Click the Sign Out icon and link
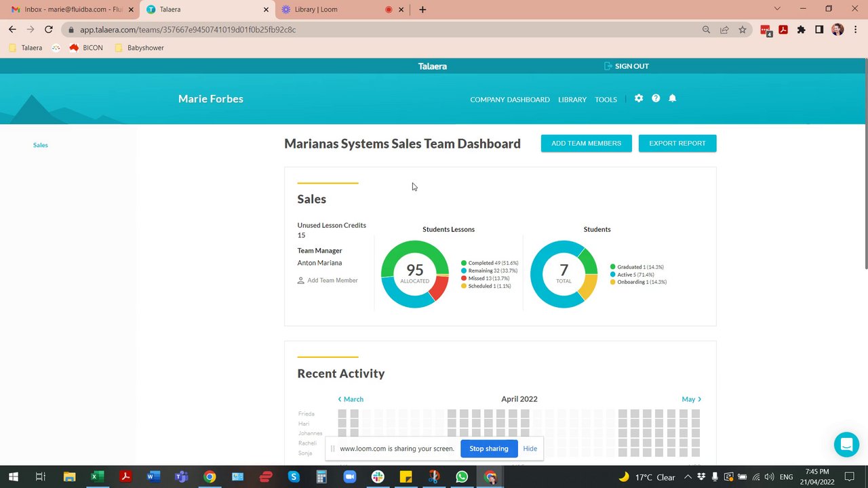 [627, 66]
